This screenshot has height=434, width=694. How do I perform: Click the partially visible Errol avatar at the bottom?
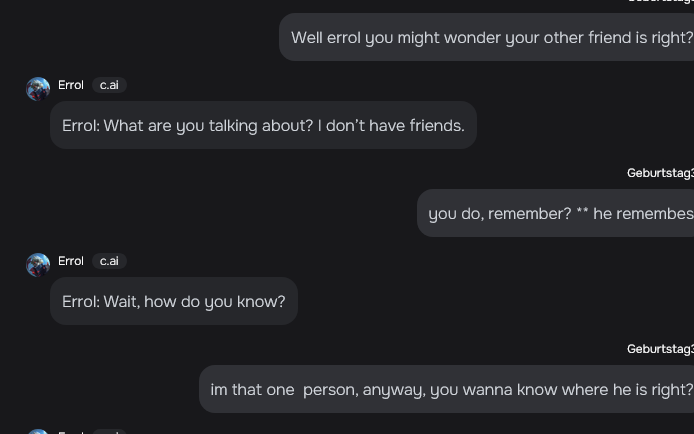[38, 431]
